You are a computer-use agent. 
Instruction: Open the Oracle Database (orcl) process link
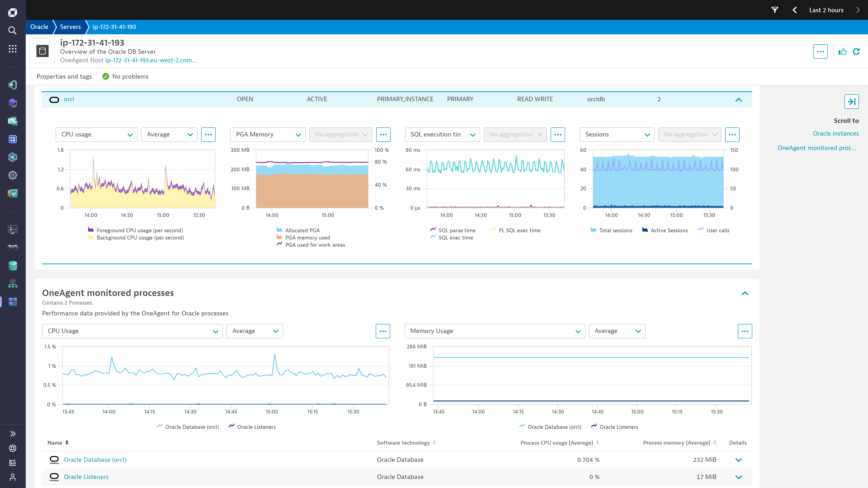[x=95, y=460]
